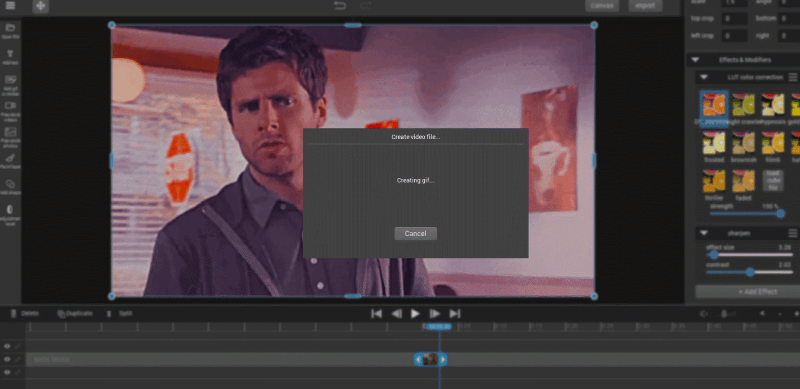
Task: Click the load cube file button
Action: coord(773,180)
